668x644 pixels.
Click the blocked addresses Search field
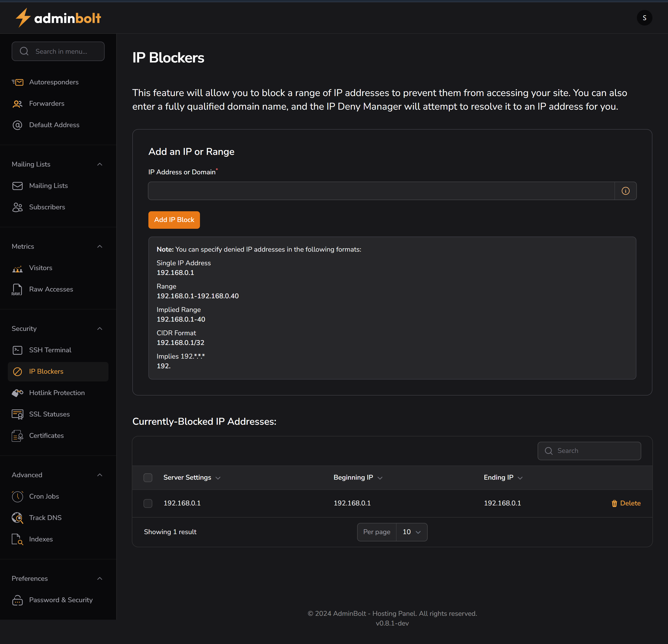[x=589, y=450]
